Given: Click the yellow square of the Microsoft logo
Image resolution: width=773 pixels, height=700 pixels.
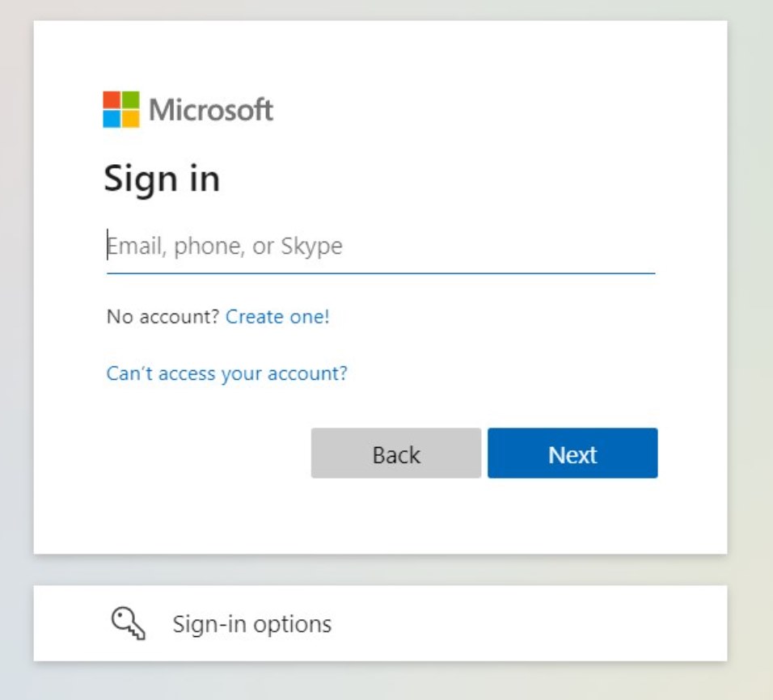Looking at the screenshot, I should click(x=131, y=119).
